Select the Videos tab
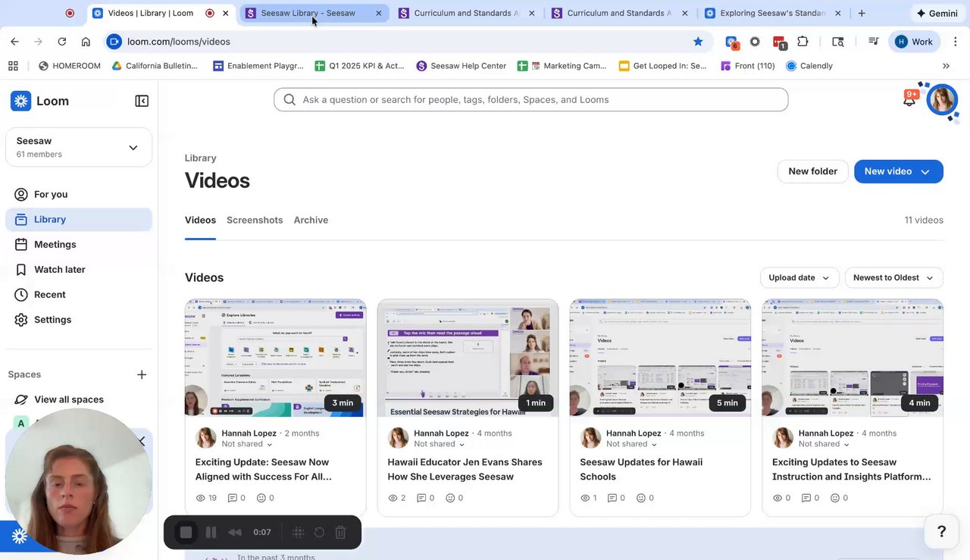This screenshot has height=560, width=970. (200, 220)
